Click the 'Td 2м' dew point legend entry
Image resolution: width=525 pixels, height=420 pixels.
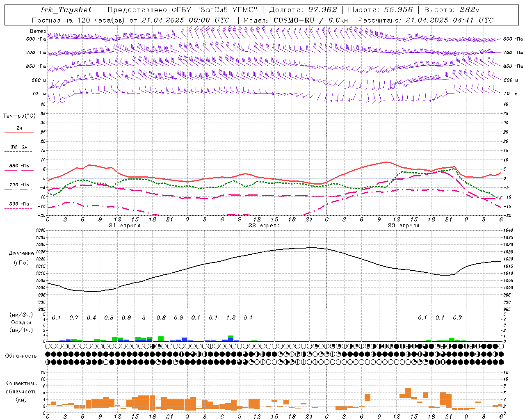pyautogui.click(x=19, y=147)
